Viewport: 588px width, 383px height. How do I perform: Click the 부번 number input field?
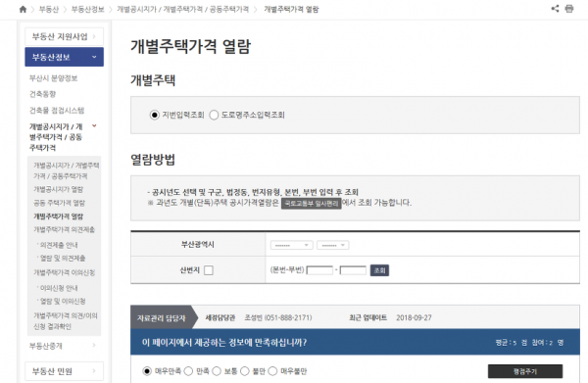pyautogui.click(x=353, y=270)
